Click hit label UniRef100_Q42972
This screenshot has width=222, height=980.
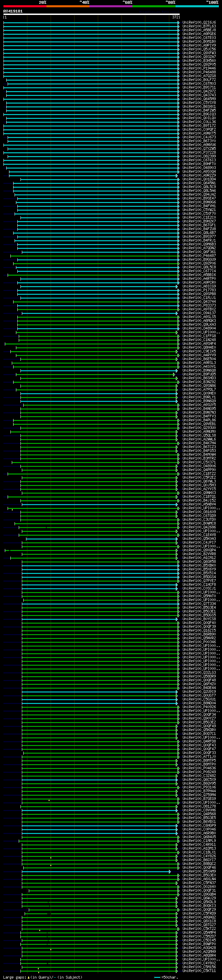click(199, 91)
